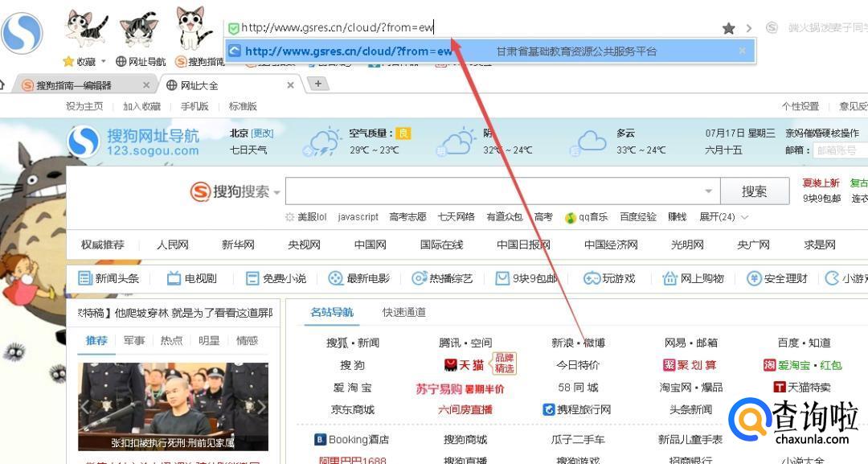868x464 pixels.
Task: Open the 搜狗指南 bookmark
Action: click(200, 61)
